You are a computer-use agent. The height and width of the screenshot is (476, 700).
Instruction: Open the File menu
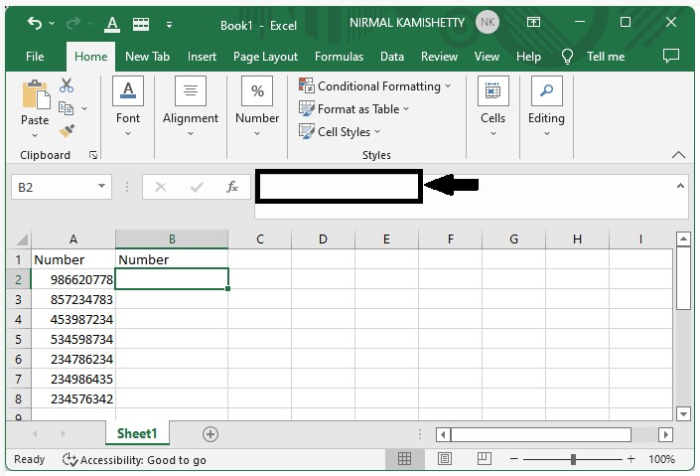[35, 57]
